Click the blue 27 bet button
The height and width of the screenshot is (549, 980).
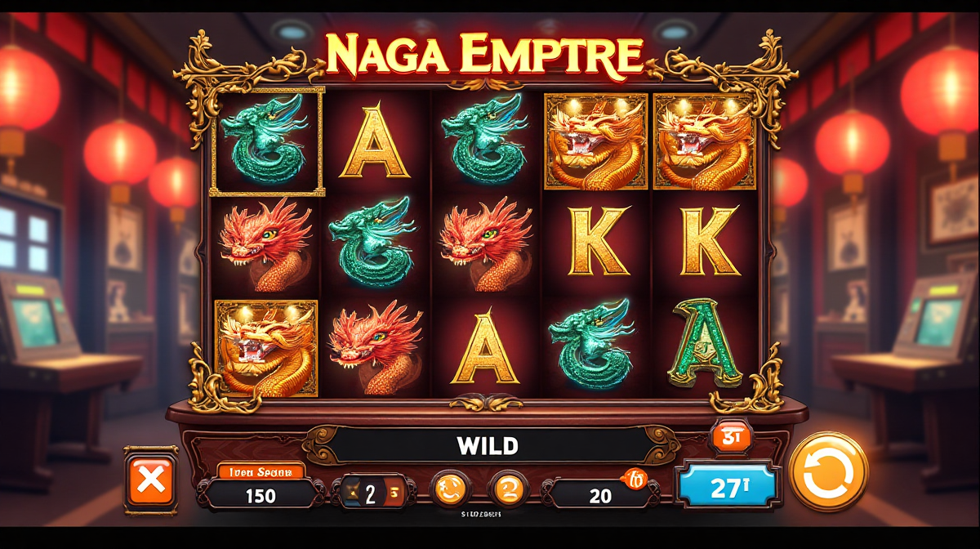pos(725,487)
